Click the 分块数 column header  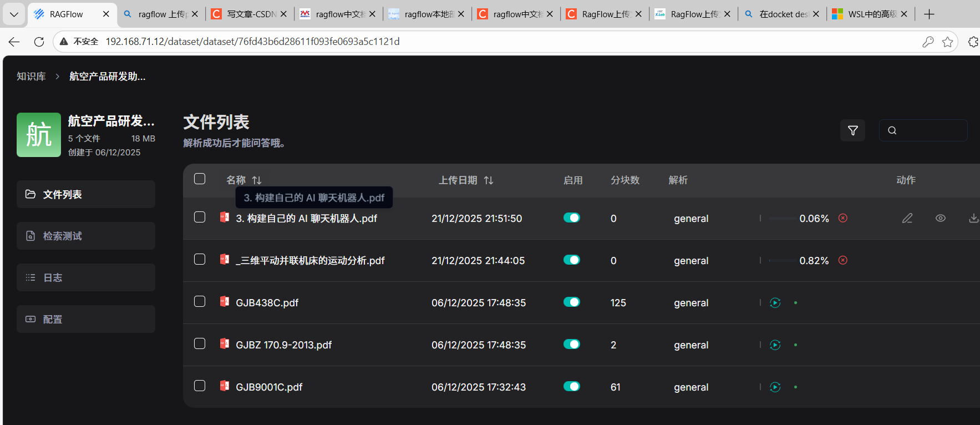click(625, 180)
